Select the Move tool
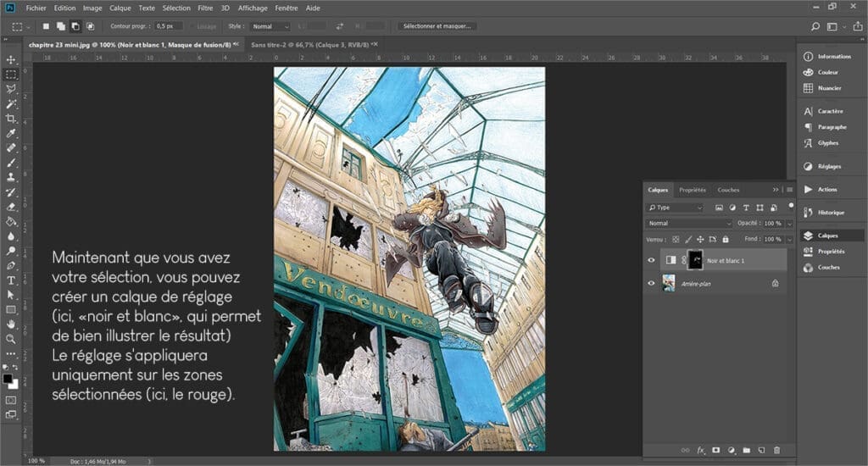Viewport: 868px width, 466px height. point(11,60)
